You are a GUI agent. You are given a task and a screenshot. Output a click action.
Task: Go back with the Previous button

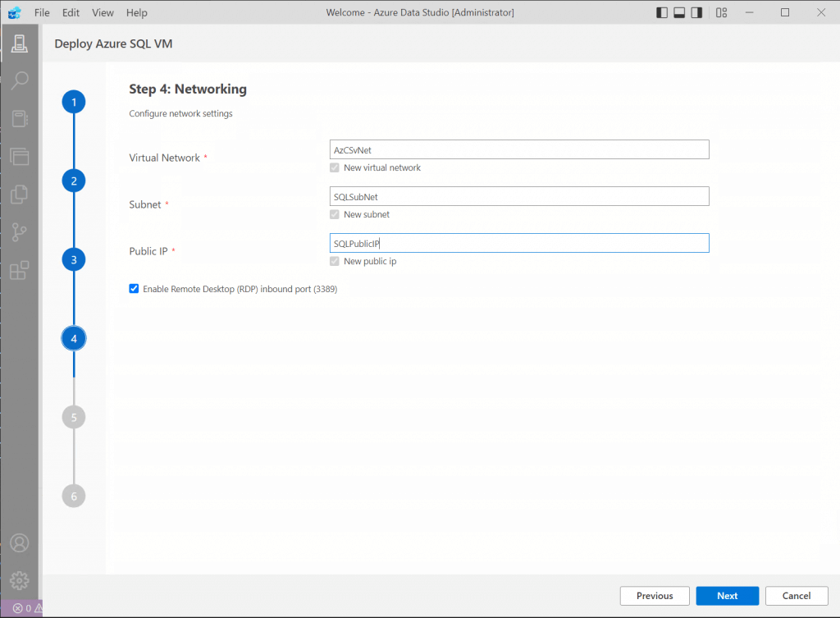655,596
